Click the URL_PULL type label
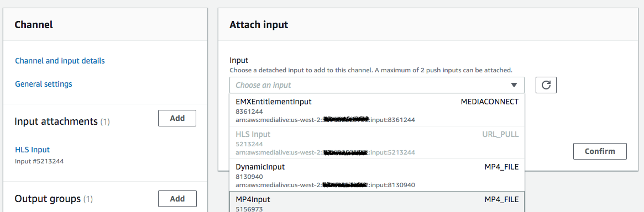The width and height of the screenshot is (644, 212). 500,134
